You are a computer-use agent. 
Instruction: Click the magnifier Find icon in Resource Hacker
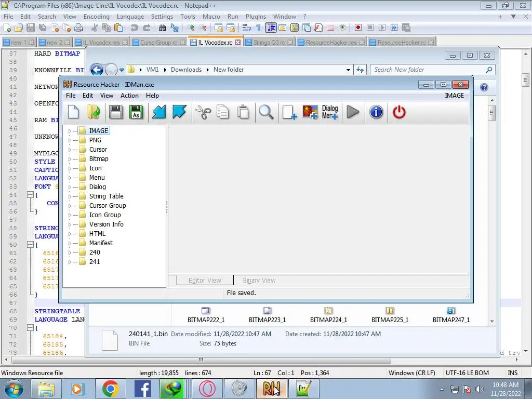(x=266, y=112)
